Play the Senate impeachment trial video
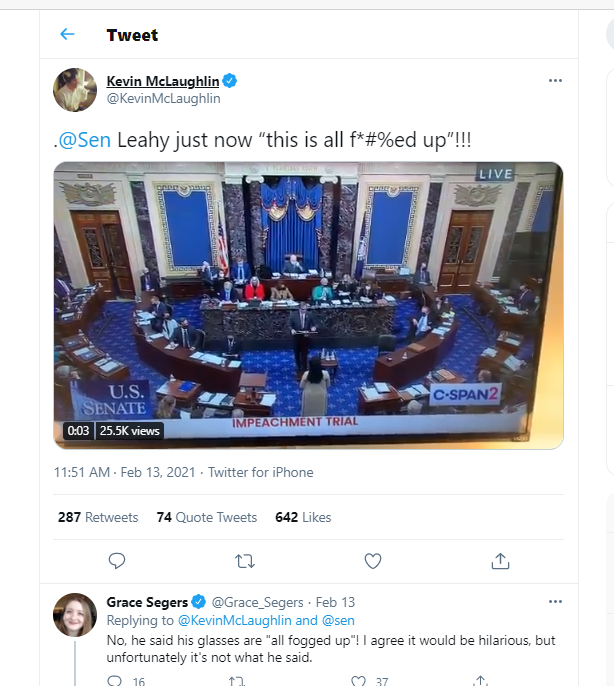The height and width of the screenshot is (686, 614). click(308, 305)
